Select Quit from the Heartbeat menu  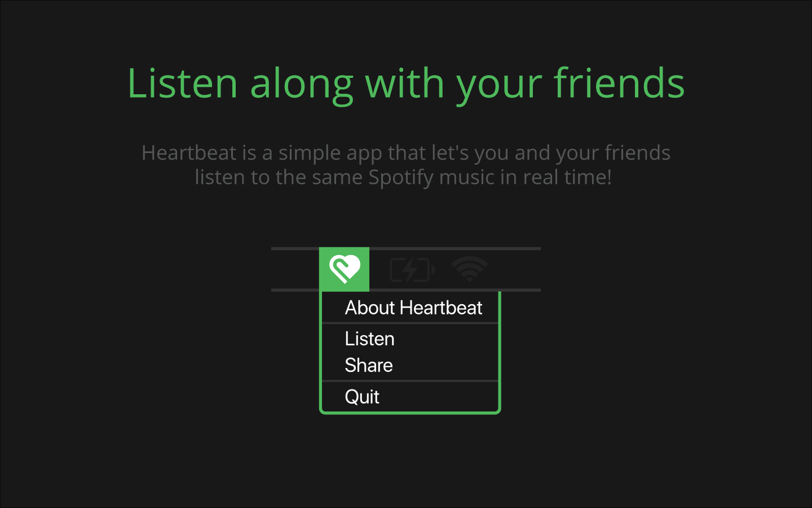click(361, 396)
